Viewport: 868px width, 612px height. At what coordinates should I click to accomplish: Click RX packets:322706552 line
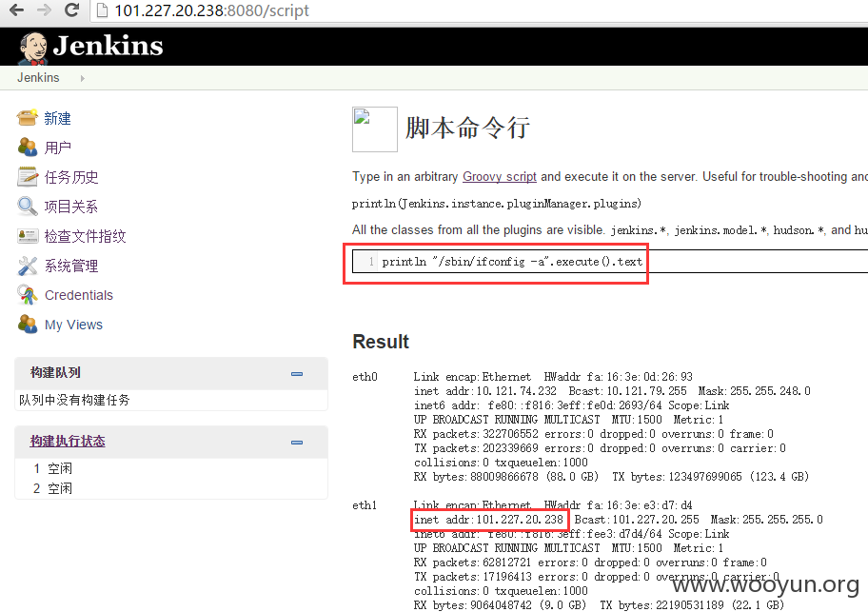pyautogui.click(x=594, y=434)
